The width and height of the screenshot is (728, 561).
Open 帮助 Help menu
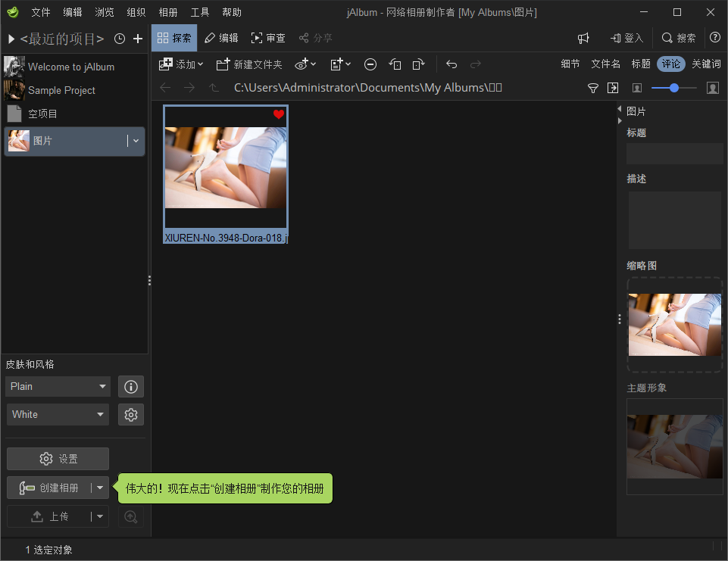click(232, 13)
